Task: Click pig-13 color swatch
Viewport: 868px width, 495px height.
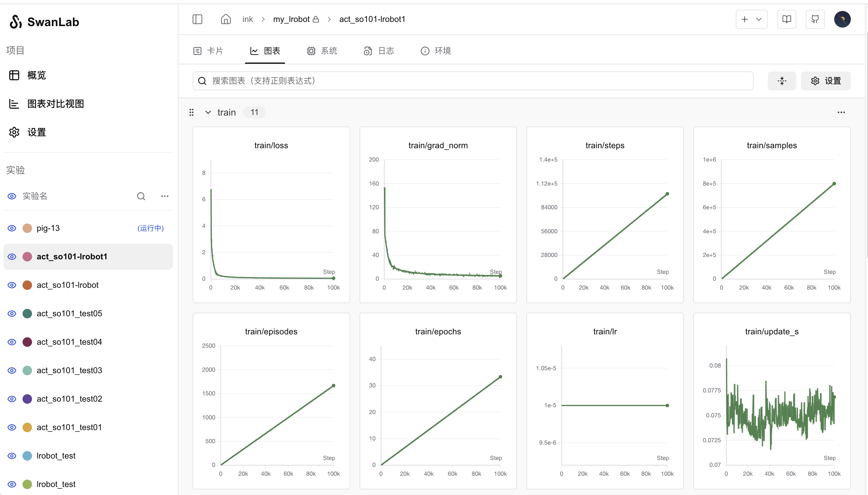Action: click(x=27, y=228)
